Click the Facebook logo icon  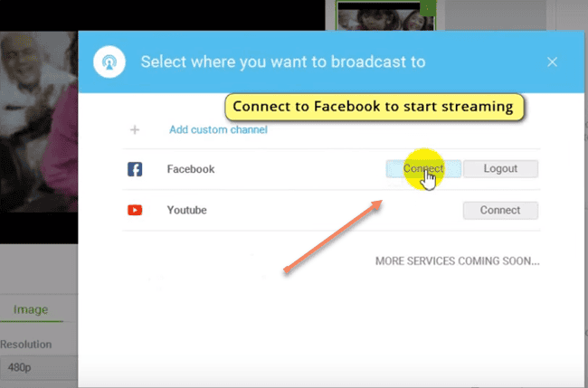point(135,169)
